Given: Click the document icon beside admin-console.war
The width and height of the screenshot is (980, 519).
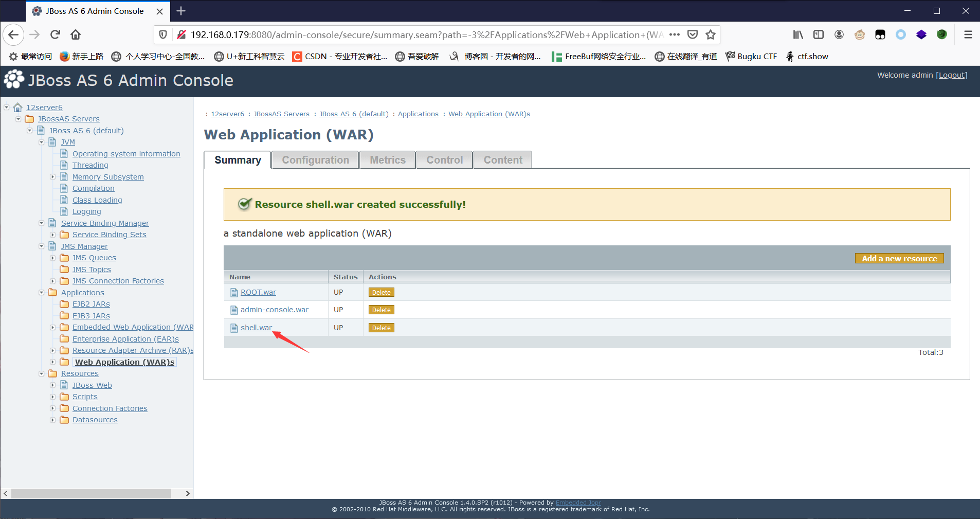Looking at the screenshot, I should click(234, 310).
